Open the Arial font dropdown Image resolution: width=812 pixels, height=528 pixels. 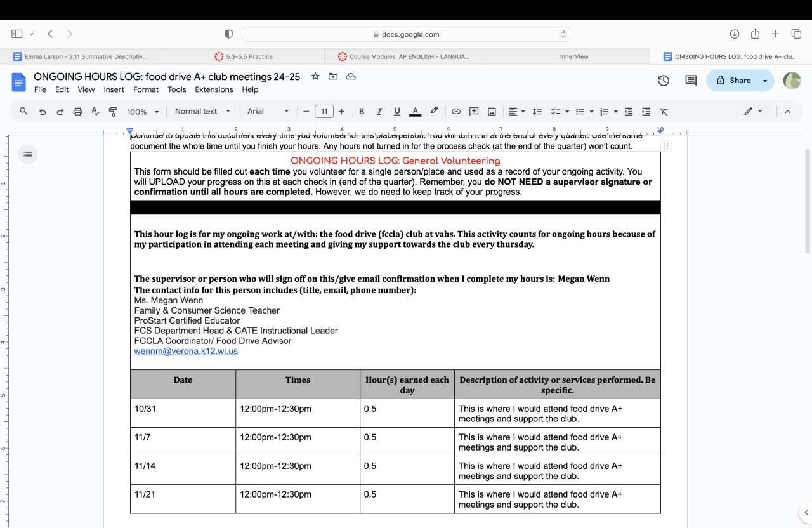pyautogui.click(x=268, y=112)
